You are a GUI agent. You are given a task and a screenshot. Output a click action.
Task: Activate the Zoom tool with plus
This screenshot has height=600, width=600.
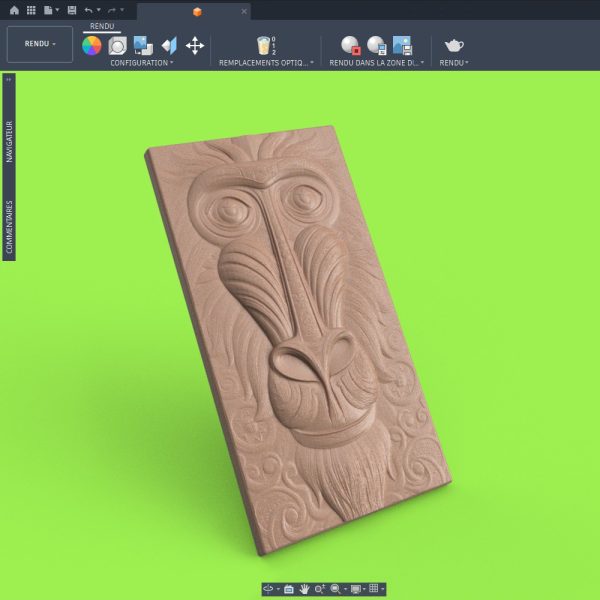point(320,589)
